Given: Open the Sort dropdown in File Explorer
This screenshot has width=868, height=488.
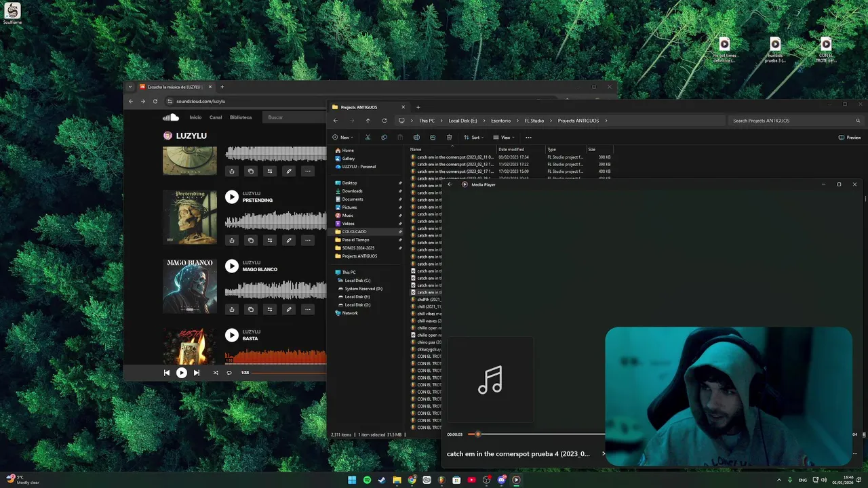Looking at the screenshot, I should [473, 138].
